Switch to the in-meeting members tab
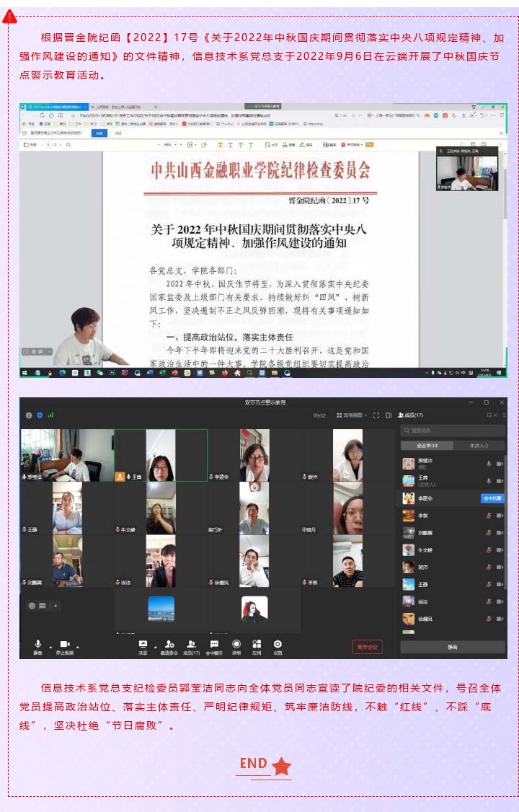 pos(427,446)
